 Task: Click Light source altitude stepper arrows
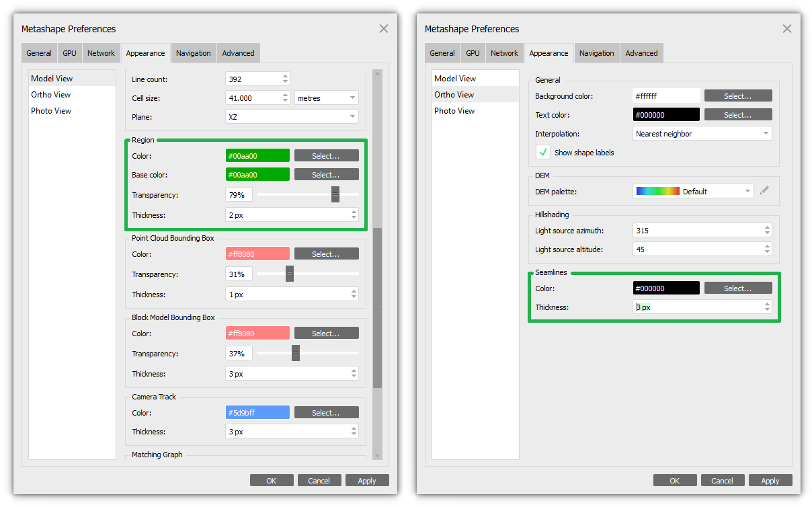click(x=768, y=249)
